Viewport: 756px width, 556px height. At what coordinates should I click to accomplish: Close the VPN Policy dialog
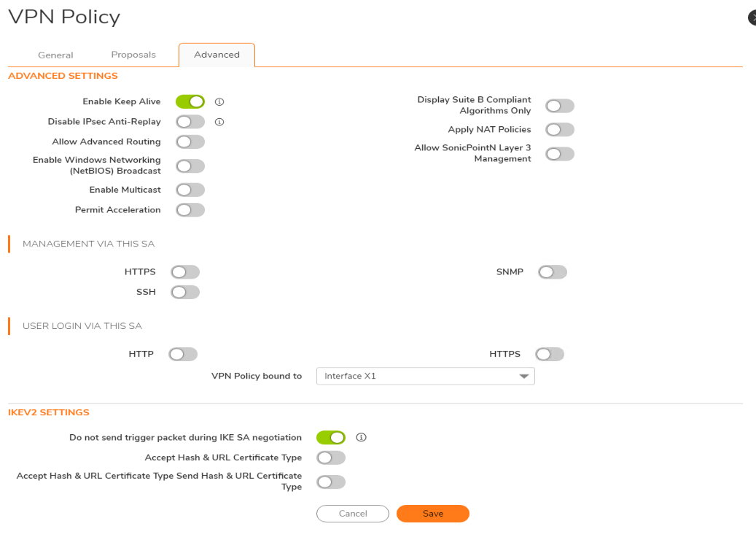pyautogui.click(x=752, y=18)
